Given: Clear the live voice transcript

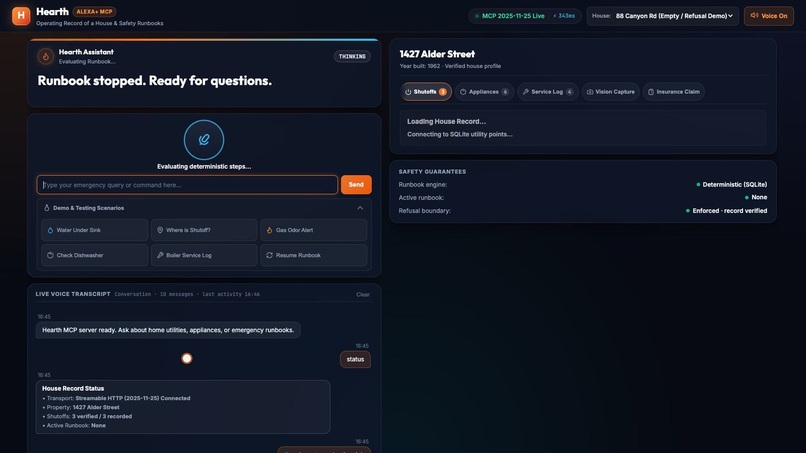Looking at the screenshot, I should 363,295.
